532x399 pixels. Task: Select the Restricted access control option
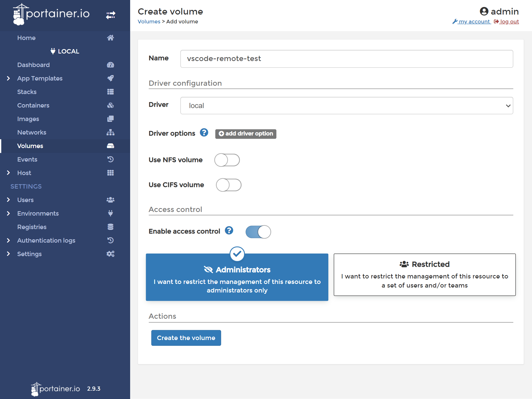click(424, 274)
